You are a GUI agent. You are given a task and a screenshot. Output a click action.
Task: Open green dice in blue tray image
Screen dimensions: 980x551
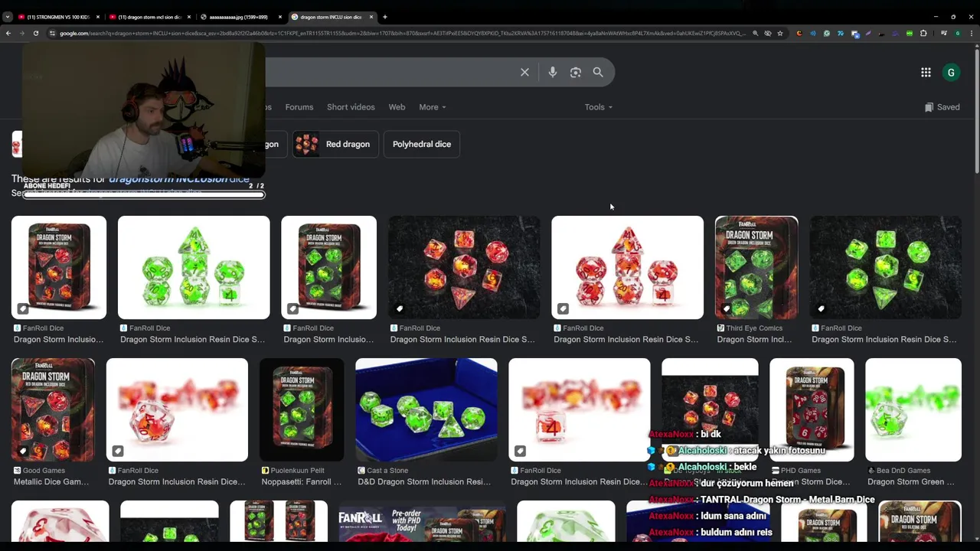pyautogui.click(x=426, y=410)
